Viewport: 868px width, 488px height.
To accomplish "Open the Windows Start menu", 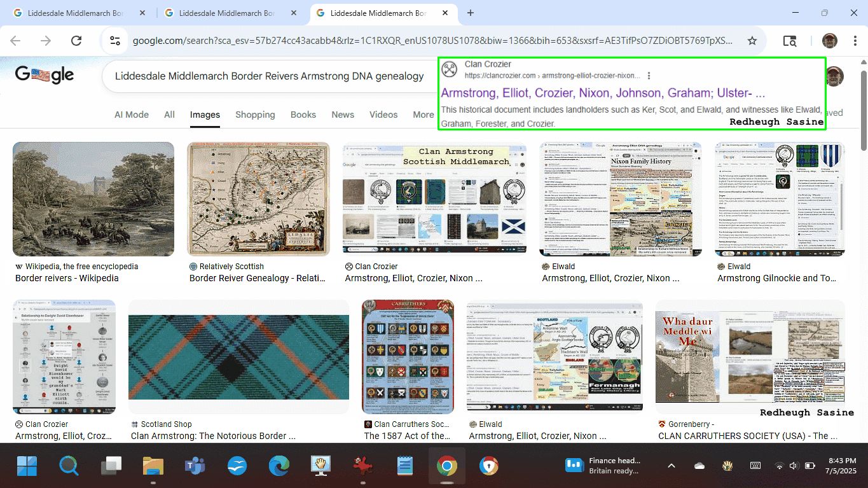I will click(x=27, y=466).
